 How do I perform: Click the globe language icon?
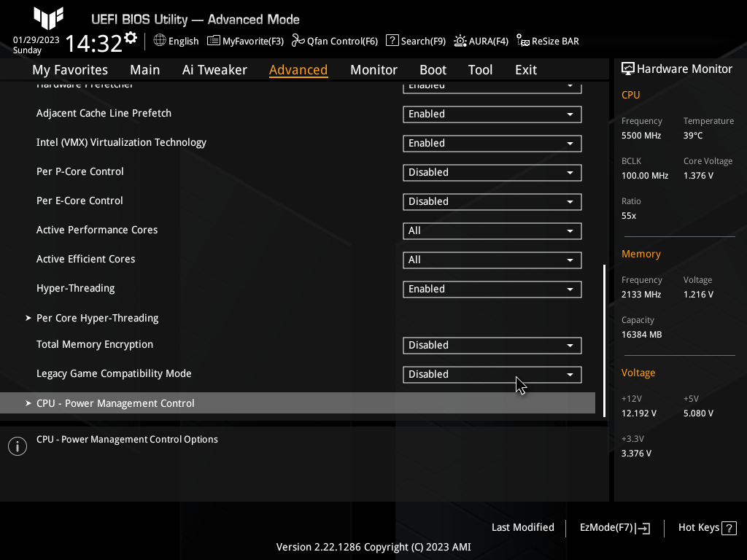(160, 41)
